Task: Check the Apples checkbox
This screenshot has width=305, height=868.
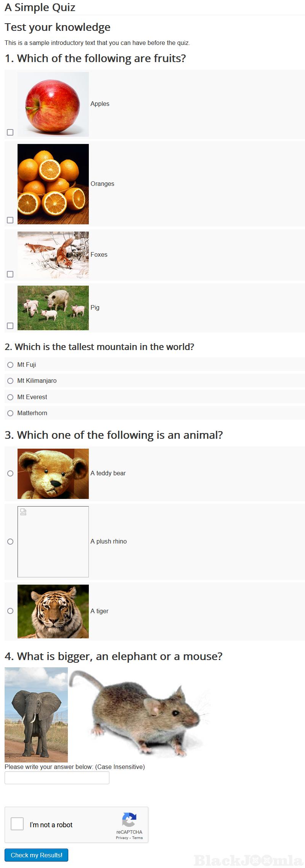Action: click(10, 132)
